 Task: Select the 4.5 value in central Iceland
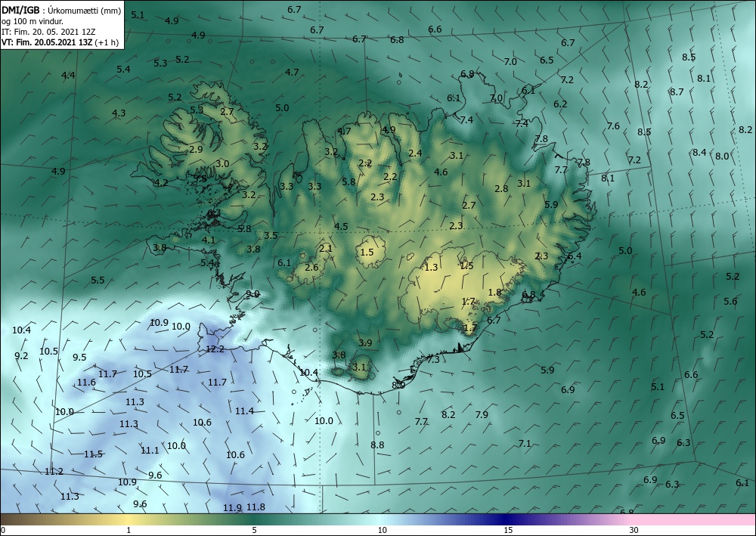[341, 226]
